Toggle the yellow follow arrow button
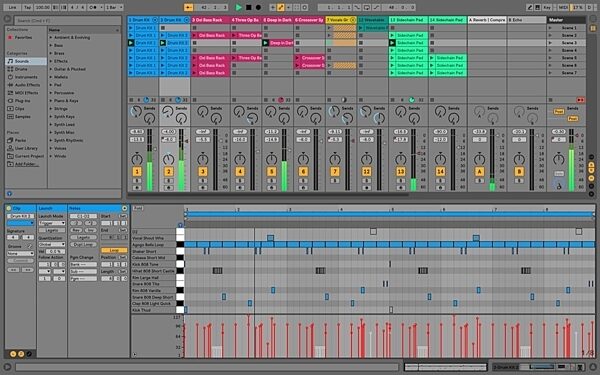 click(x=188, y=7)
